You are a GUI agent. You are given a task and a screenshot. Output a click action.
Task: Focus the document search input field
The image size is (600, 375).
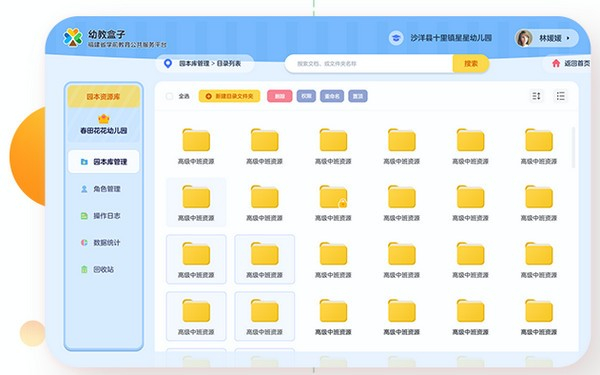(x=369, y=64)
